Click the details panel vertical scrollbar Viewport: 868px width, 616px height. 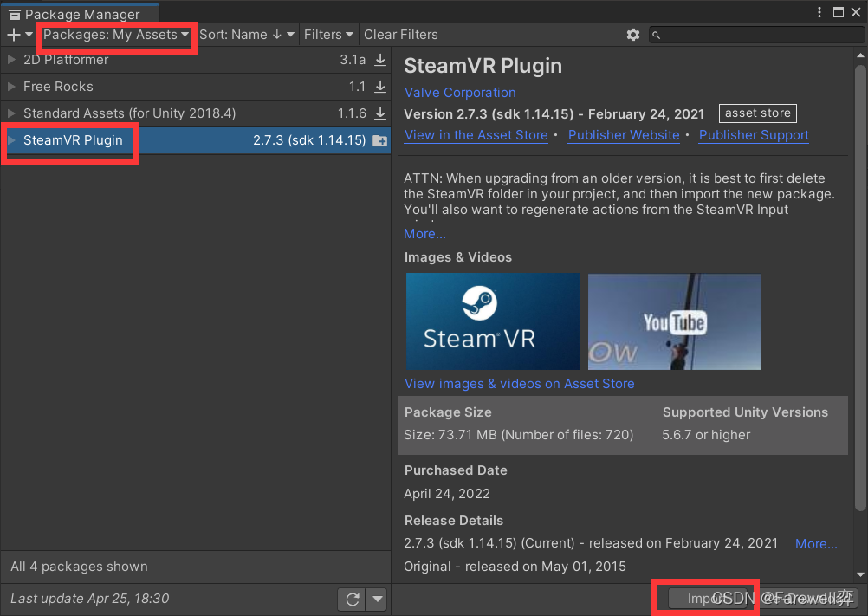[x=860, y=288]
